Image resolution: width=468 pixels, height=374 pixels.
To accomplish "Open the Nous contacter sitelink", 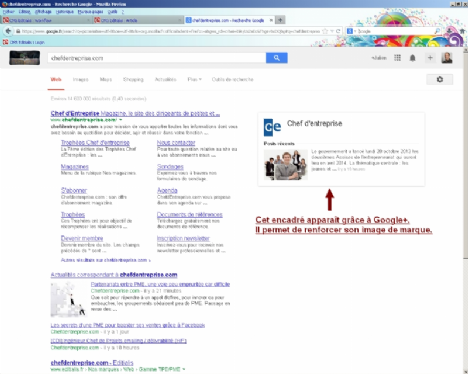I will (176, 143).
